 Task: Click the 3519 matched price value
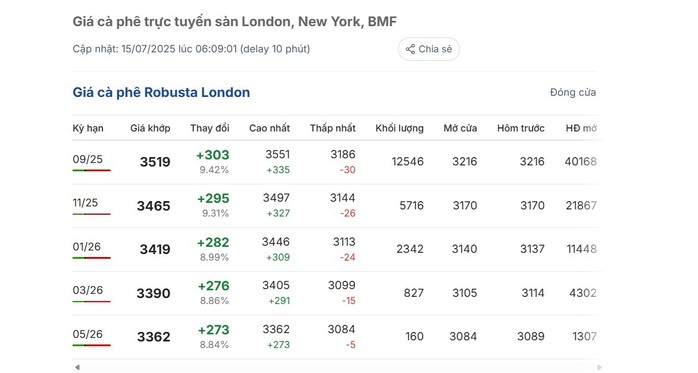(155, 162)
